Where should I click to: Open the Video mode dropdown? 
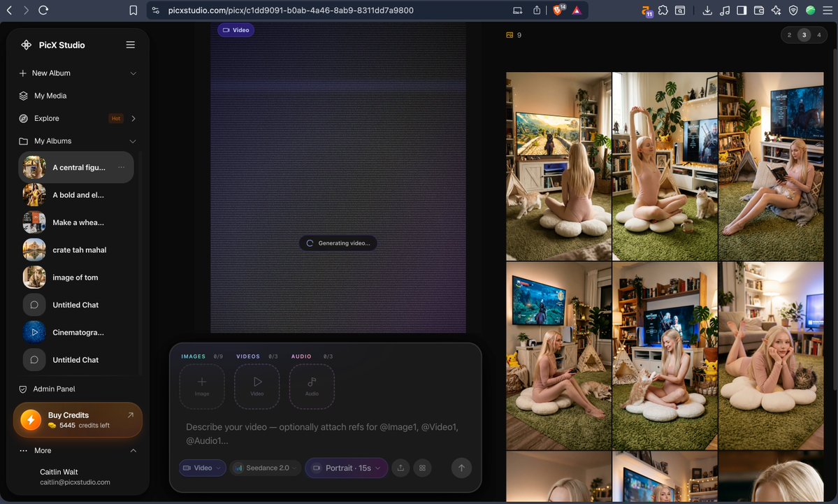tap(202, 468)
